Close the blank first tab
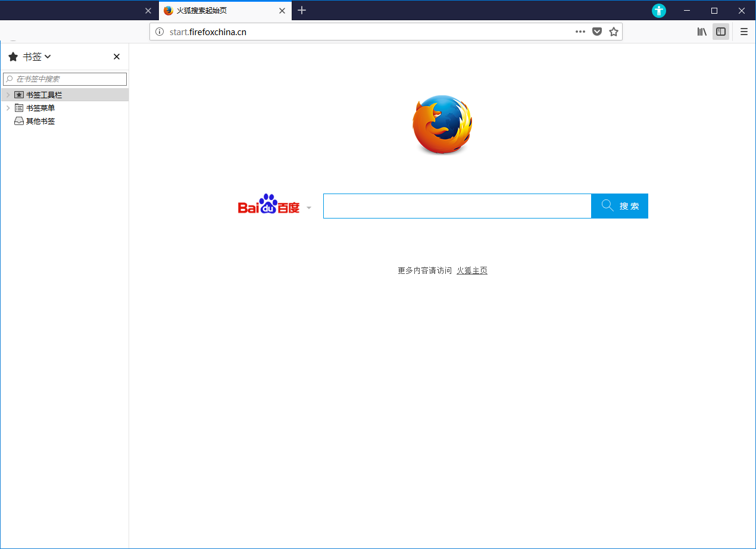Image resolution: width=756 pixels, height=549 pixels. click(148, 11)
